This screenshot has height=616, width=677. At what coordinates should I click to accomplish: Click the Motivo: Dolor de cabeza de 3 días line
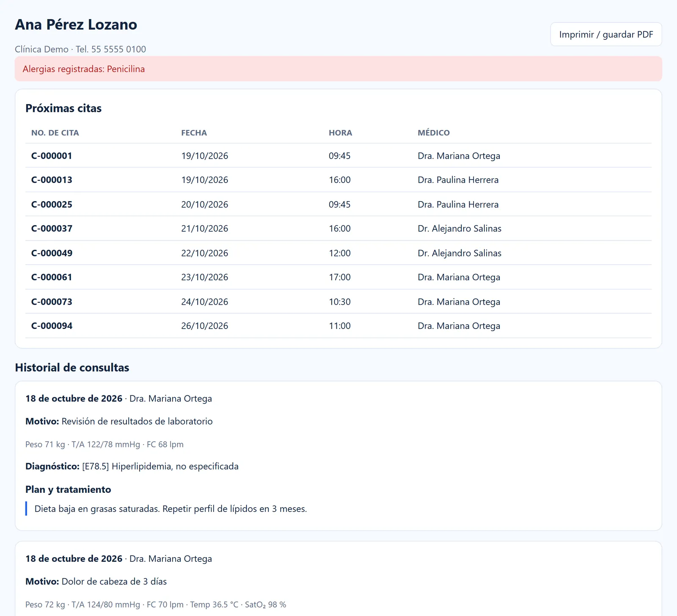click(96, 582)
